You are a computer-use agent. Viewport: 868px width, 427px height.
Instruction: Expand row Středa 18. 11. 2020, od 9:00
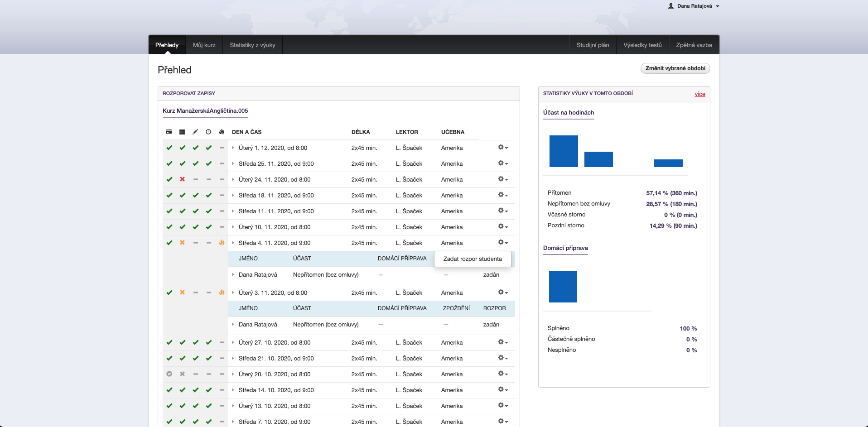pyautogui.click(x=233, y=195)
